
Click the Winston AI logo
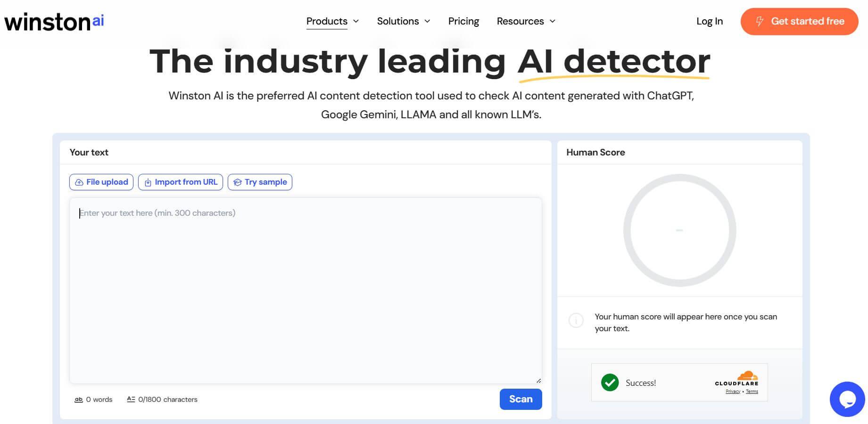(54, 22)
